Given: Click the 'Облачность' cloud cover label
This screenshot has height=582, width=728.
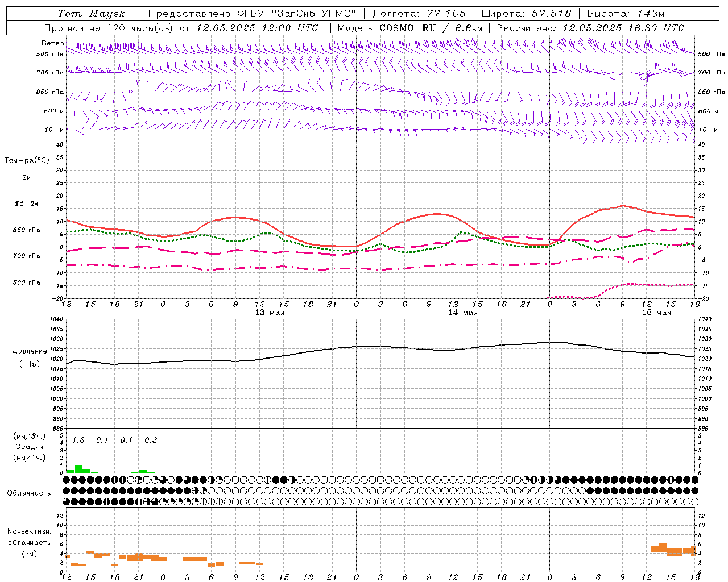Looking at the screenshot, I should pos(29,493).
